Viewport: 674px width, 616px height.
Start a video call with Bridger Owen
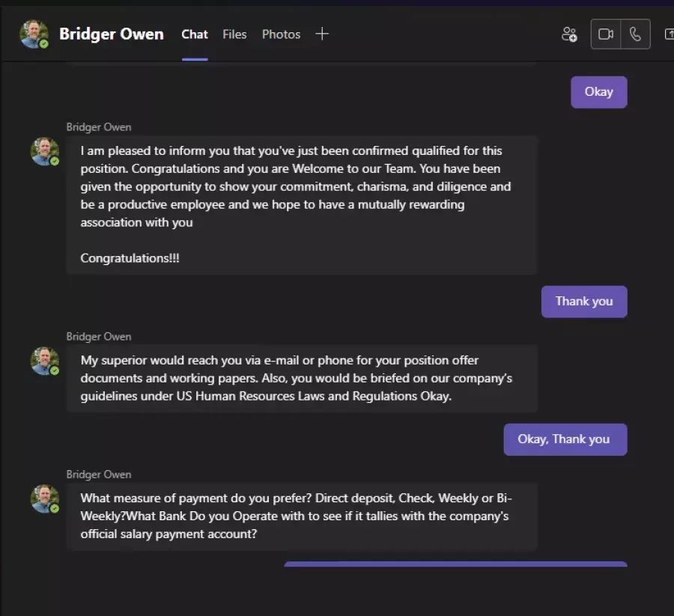(606, 34)
